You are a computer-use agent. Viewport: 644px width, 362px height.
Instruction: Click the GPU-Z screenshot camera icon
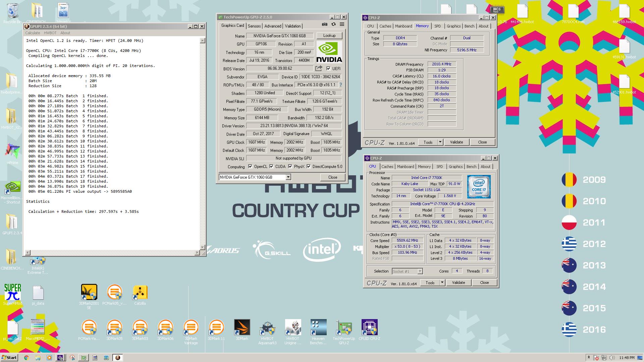tap(324, 24)
